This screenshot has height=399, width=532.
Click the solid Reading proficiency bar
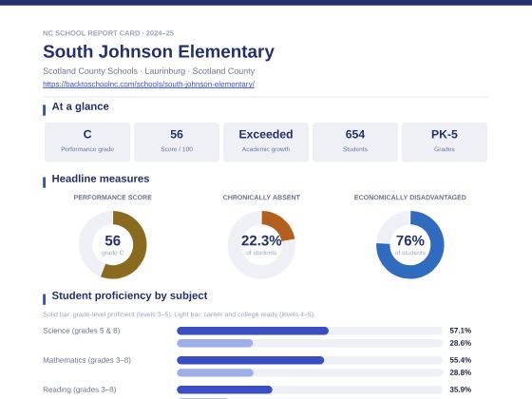[x=224, y=389]
